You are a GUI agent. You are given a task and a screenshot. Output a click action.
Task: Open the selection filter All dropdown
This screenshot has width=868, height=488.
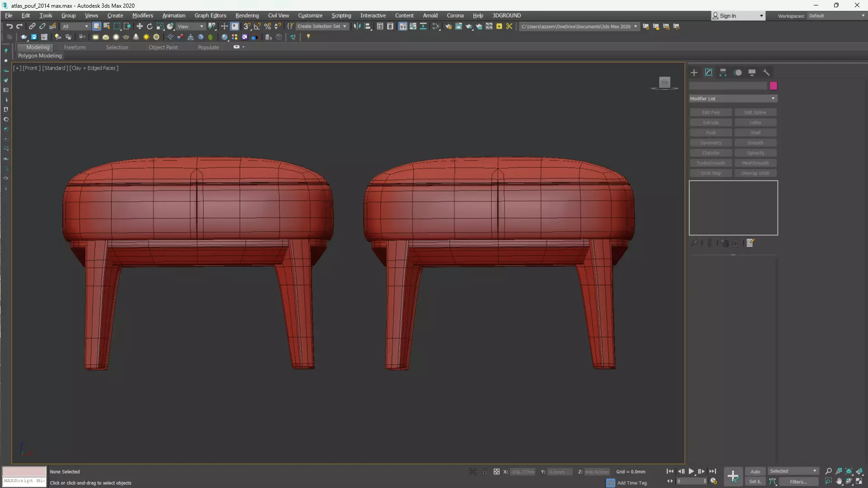point(75,26)
